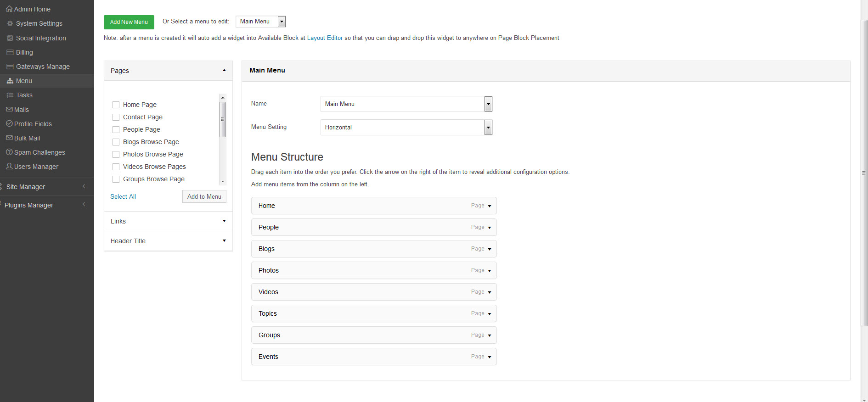Click the Tasks list icon
This screenshot has height=402, width=868.
tap(10, 95)
